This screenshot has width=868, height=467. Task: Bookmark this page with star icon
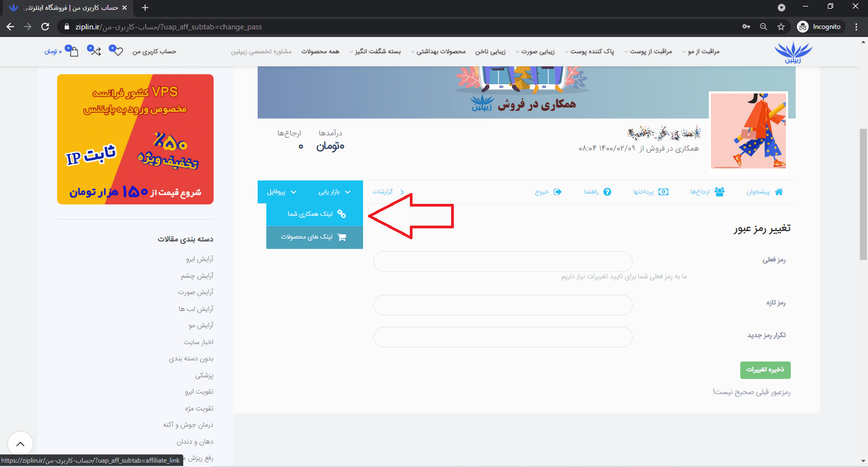(x=781, y=27)
